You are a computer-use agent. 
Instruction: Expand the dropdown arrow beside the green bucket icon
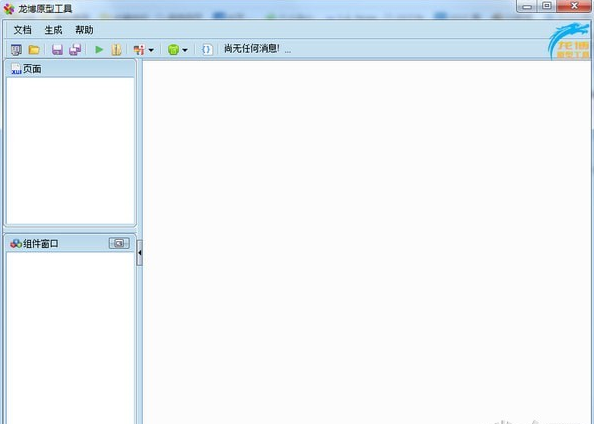pyautogui.click(x=185, y=50)
